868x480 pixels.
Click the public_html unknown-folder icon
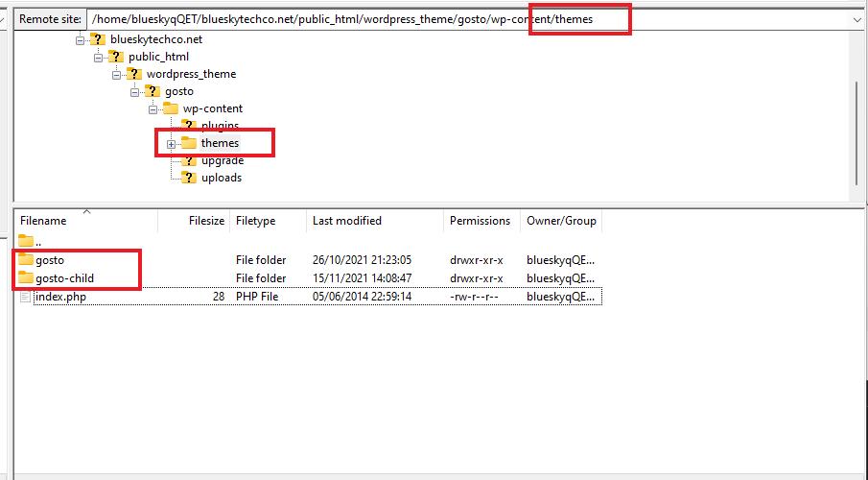tap(116, 57)
